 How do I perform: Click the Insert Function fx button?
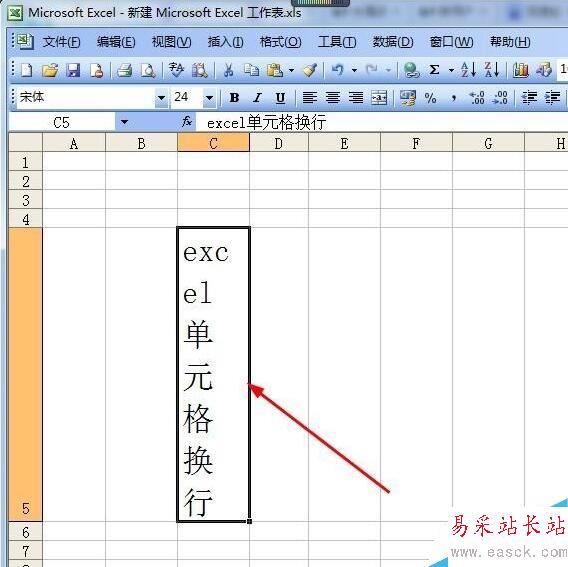point(187,121)
